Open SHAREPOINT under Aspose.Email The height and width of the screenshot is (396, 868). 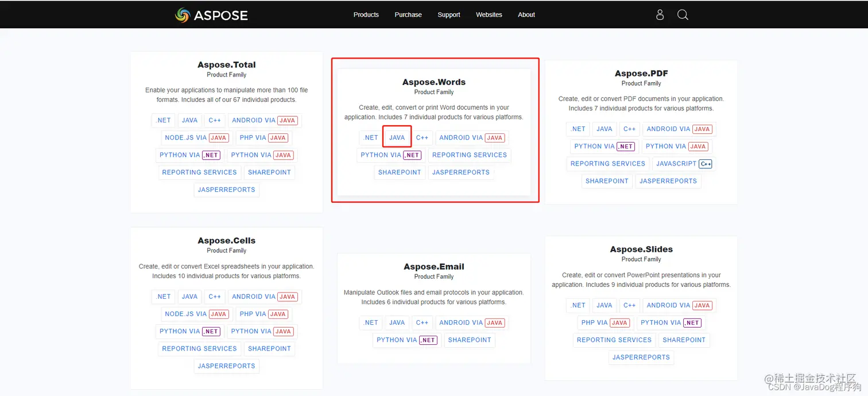tap(470, 340)
